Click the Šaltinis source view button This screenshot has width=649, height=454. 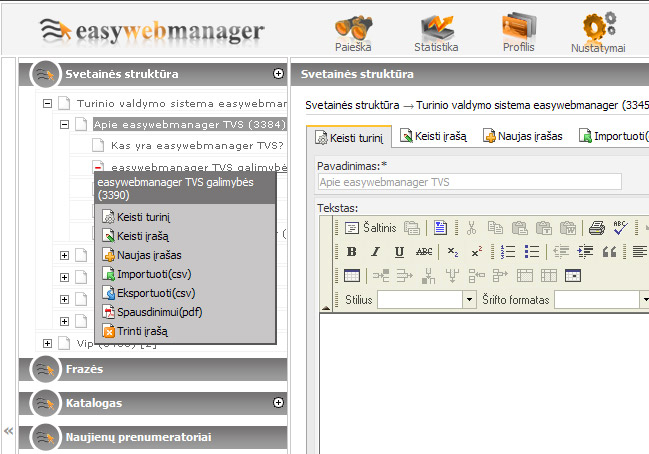[370, 228]
